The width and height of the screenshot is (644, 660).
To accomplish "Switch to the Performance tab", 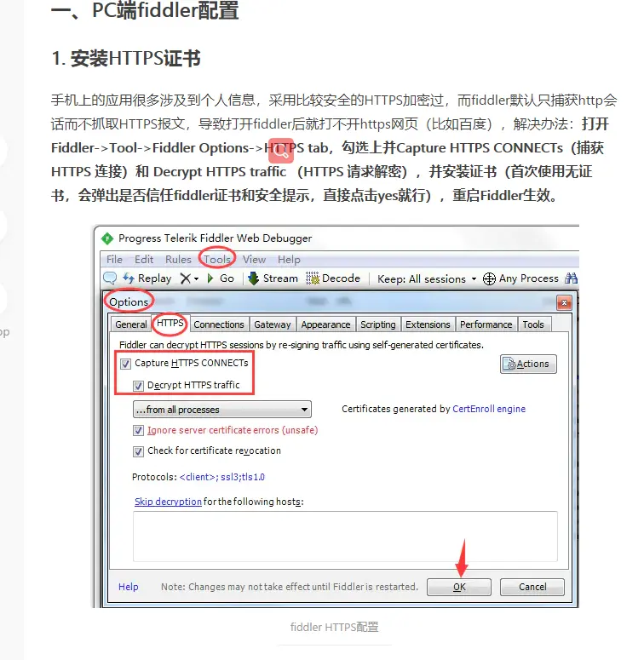I will click(486, 324).
